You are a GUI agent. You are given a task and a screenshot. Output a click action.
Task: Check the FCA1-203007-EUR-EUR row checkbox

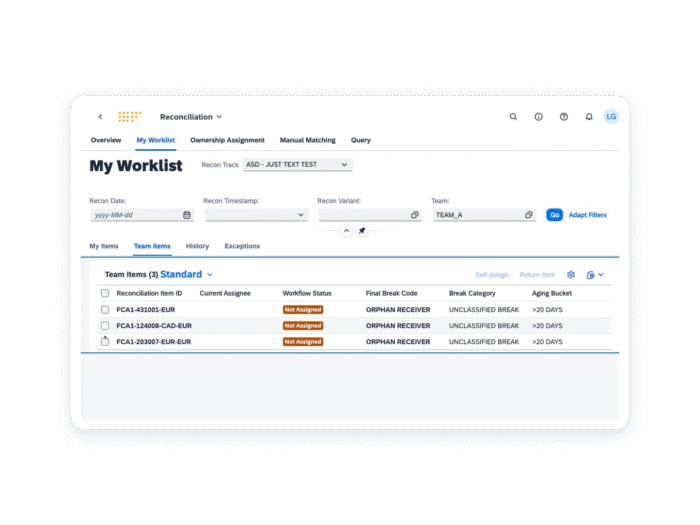click(105, 342)
